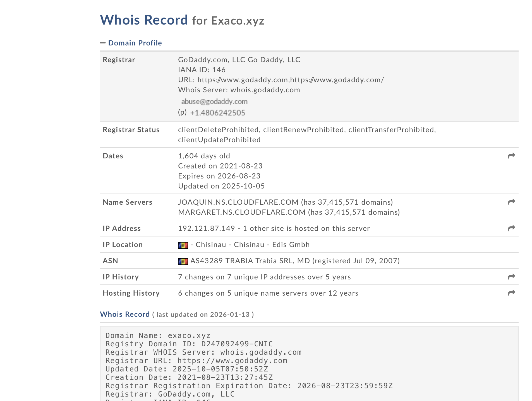Click the registrar phone number +1.4806242505
The height and width of the screenshot is (401, 532).
coord(217,113)
